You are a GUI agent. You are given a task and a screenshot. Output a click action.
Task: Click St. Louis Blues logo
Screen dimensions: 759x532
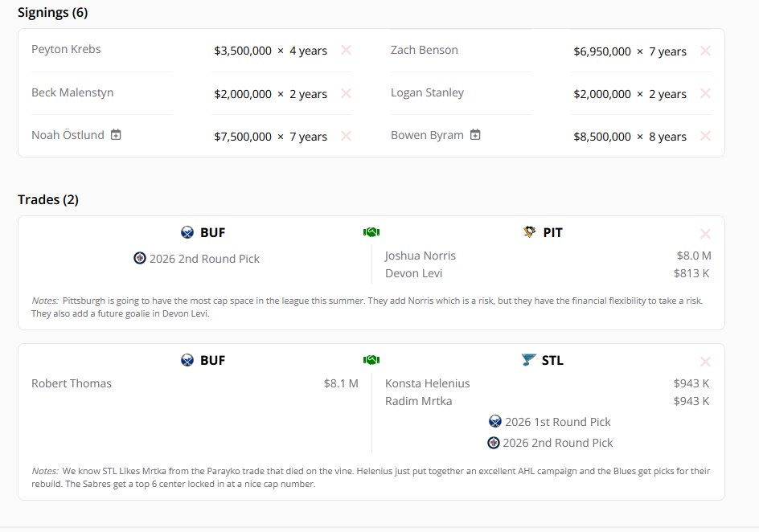pos(528,359)
